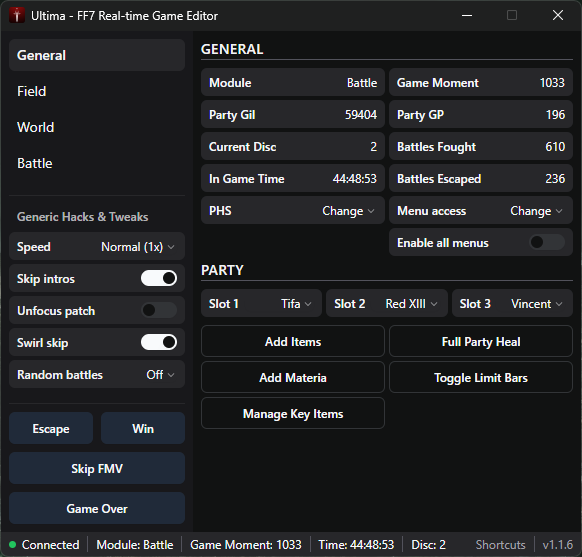
Task: Edit the Current Disc value
Action: [373, 147]
